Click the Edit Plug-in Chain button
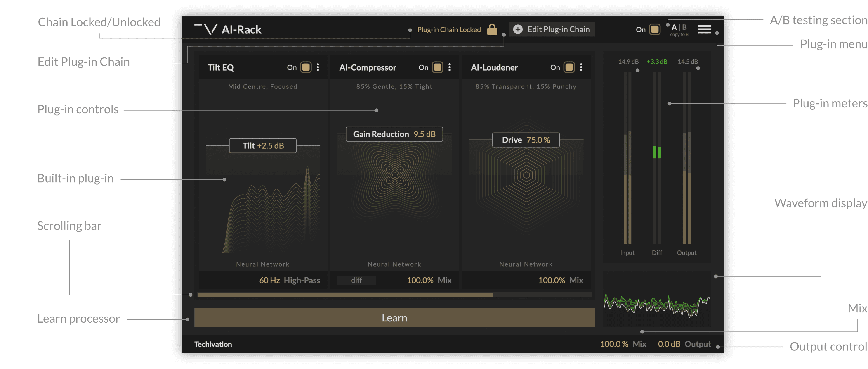 pyautogui.click(x=552, y=29)
